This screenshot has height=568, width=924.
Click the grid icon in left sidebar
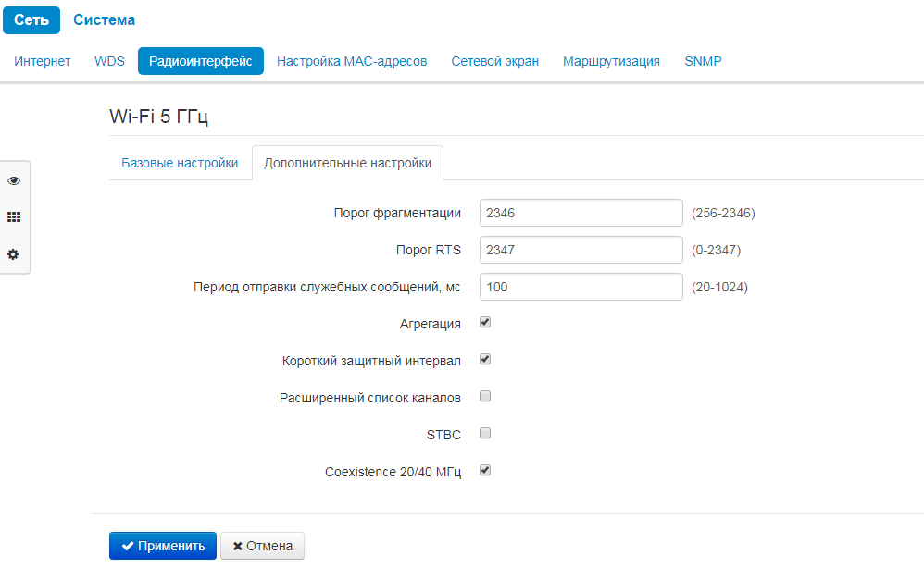[x=13, y=217]
